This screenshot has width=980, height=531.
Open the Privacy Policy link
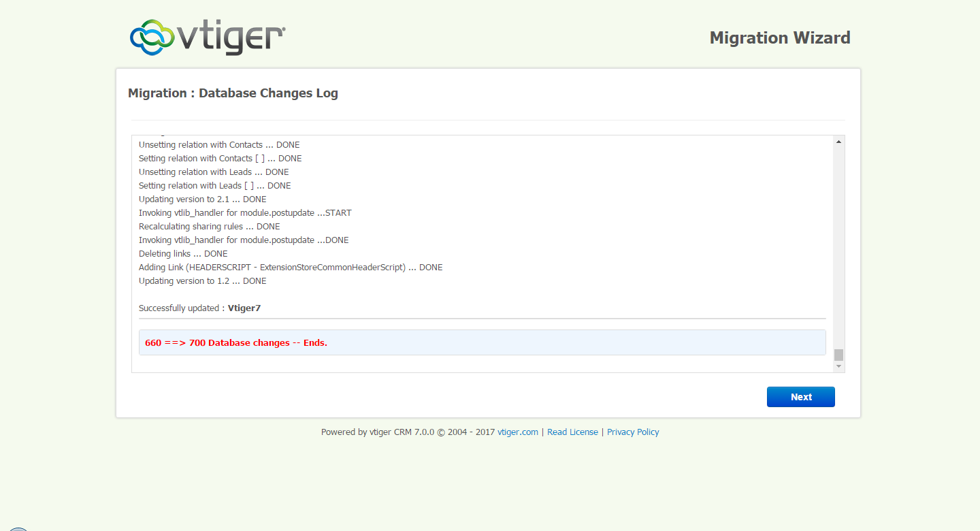633,432
